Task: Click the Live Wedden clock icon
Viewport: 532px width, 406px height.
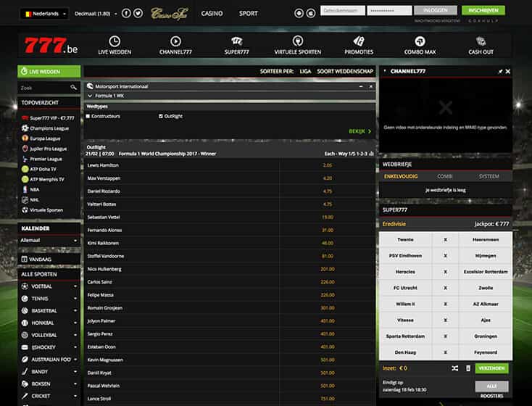Action: [115, 41]
